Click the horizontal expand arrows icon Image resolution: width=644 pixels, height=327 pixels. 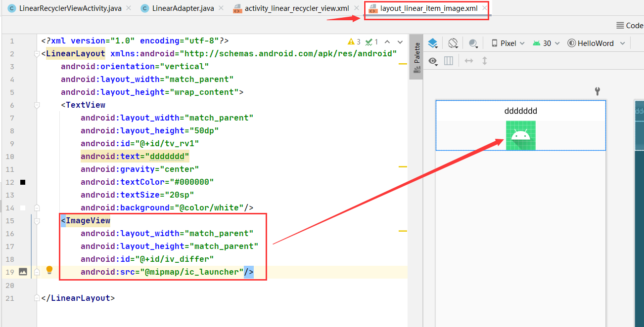tap(469, 61)
